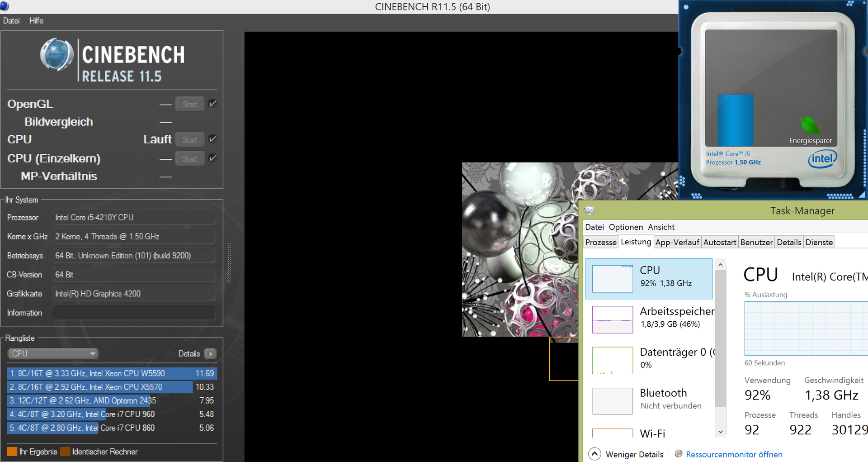Toggle the OpenGL test checkbox
This screenshot has height=462, width=868.
(212, 104)
